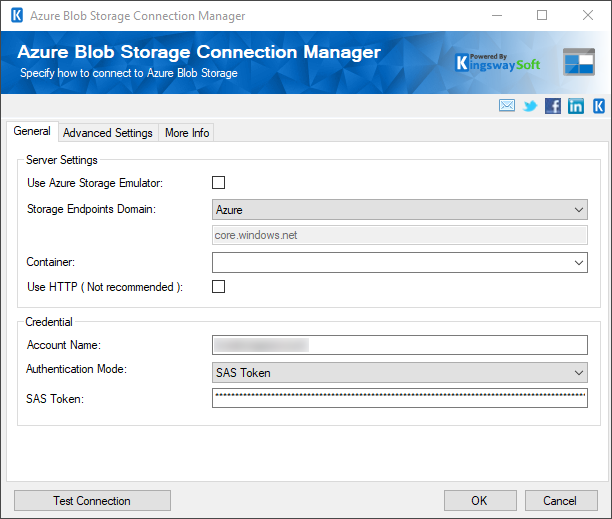Image resolution: width=612 pixels, height=519 pixels.
Task: Open the Twitter bird icon link
Action: point(530,106)
